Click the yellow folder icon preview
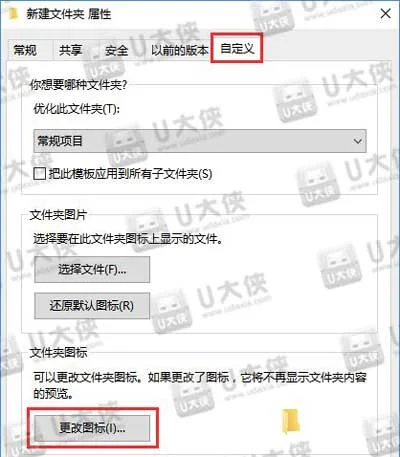Viewport: 400px width, 457px height. click(290, 421)
